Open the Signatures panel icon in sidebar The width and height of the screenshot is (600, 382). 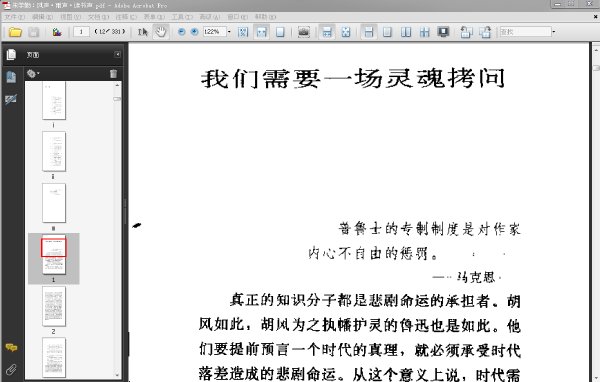pos(11,100)
